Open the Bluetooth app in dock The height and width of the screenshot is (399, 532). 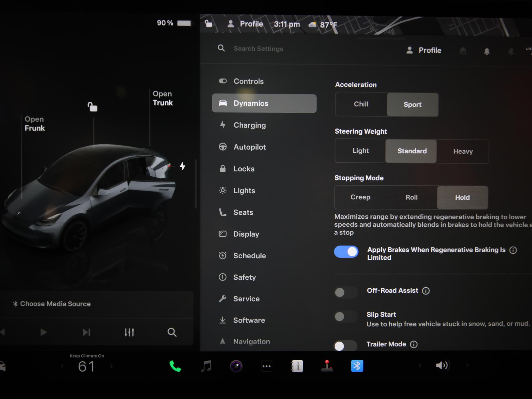point(357,366)
